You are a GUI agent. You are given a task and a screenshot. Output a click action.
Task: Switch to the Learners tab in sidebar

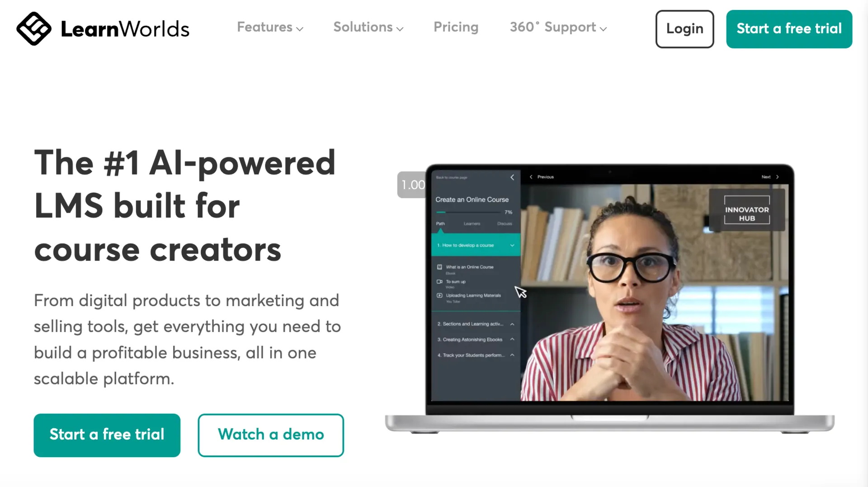472,224
